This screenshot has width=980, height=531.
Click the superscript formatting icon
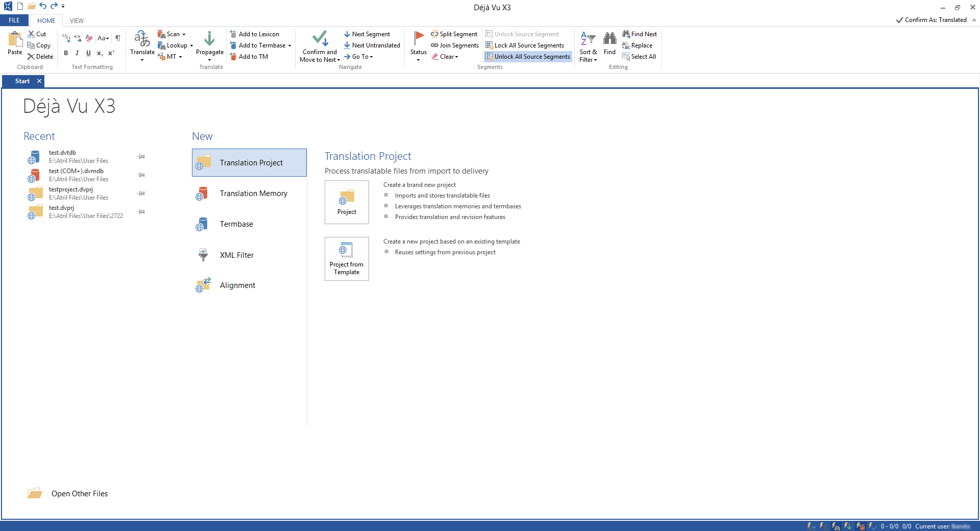(111, 53)
